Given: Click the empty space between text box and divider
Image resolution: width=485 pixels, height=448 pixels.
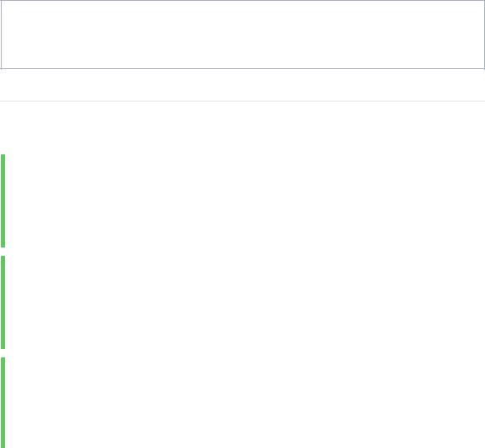Looking at the screenshot, I should [242, 85].
